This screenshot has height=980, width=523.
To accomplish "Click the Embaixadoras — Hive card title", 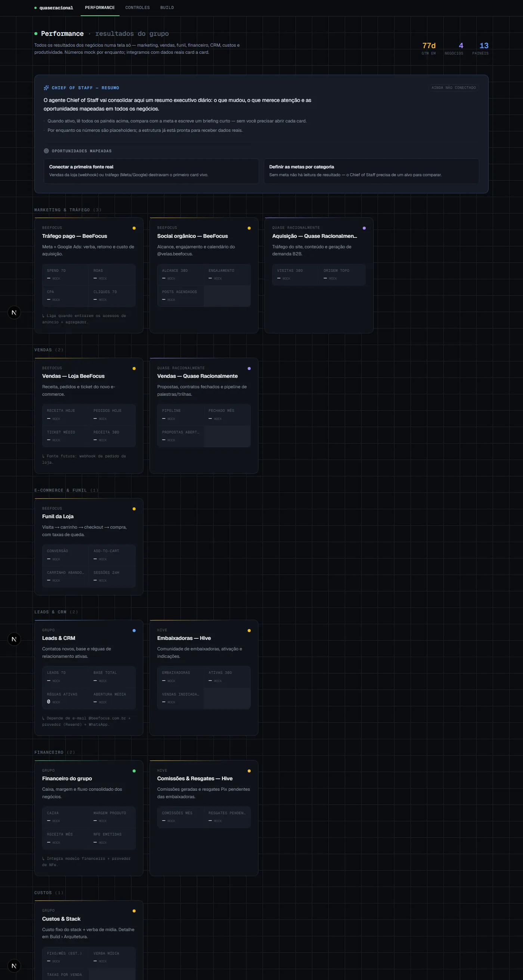I will pos(184,638).
